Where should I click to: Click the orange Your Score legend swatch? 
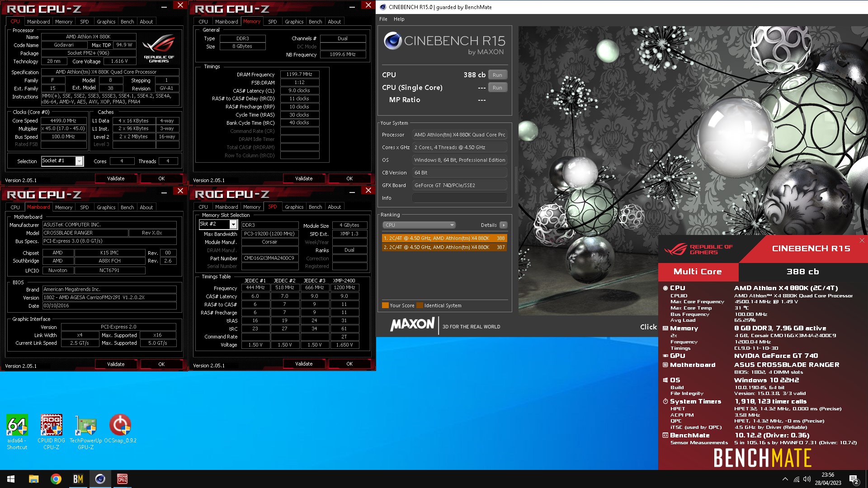tap(385, 305)
